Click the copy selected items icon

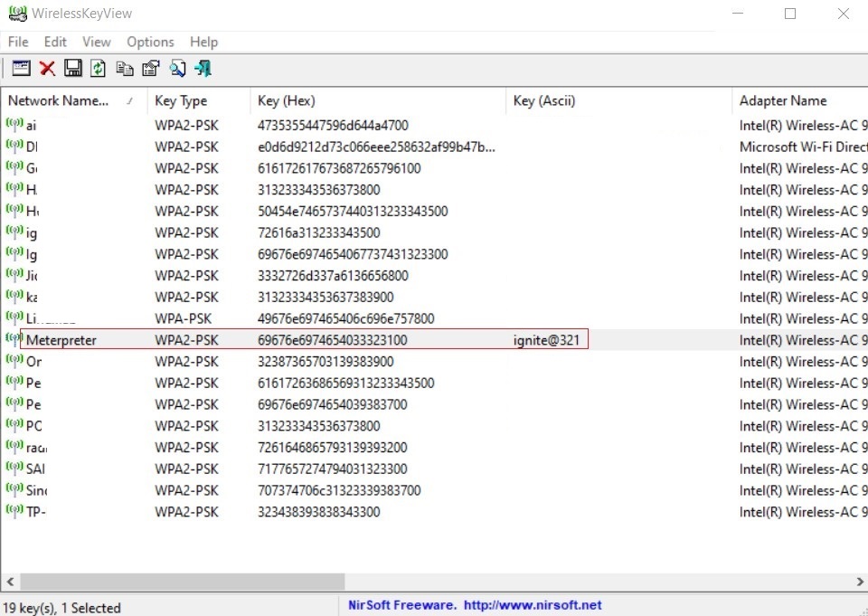click(x=125, y=68)
